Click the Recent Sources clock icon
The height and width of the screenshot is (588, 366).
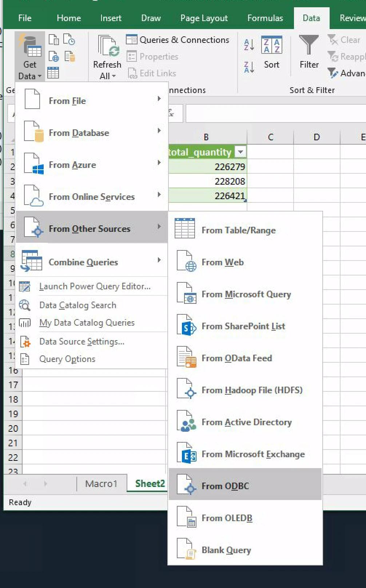pyautogui.click(x=69, y=40)
